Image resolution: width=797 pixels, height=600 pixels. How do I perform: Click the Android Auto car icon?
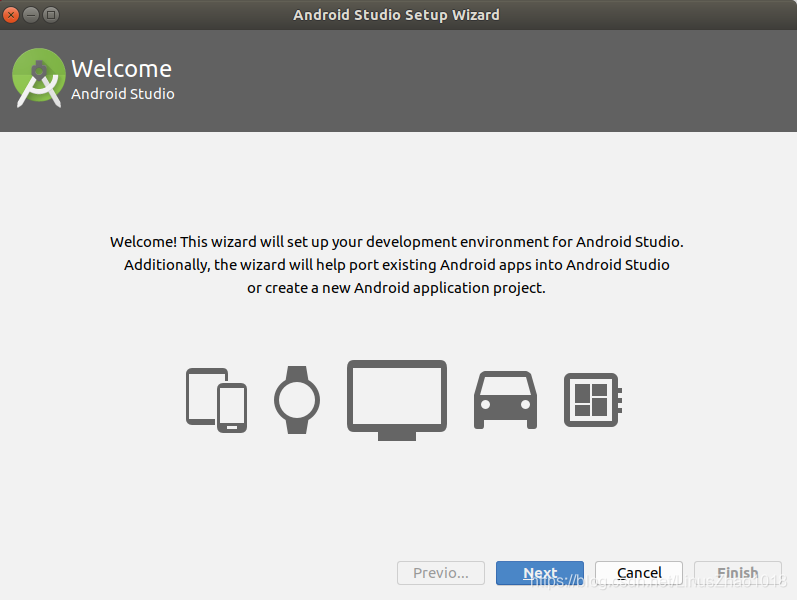pos(505,400)
